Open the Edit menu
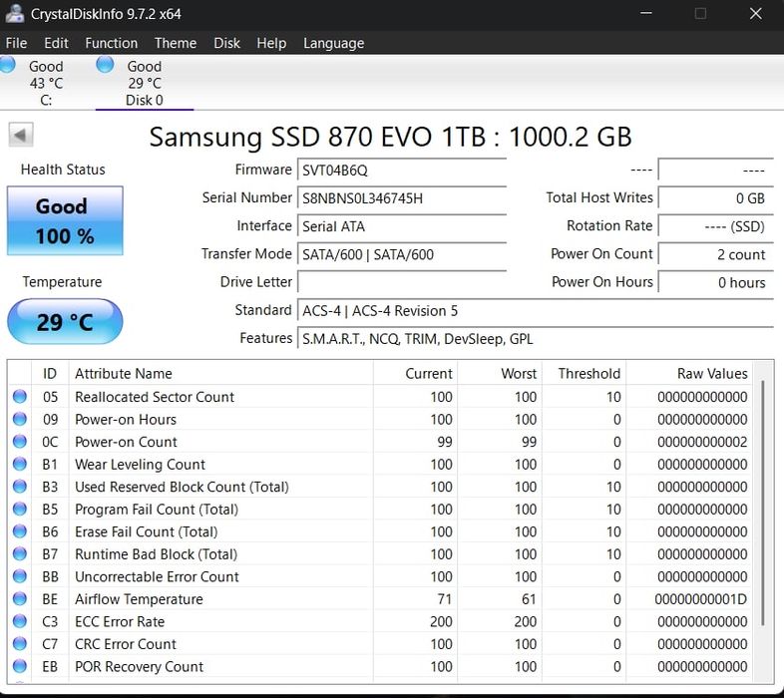 56,43
